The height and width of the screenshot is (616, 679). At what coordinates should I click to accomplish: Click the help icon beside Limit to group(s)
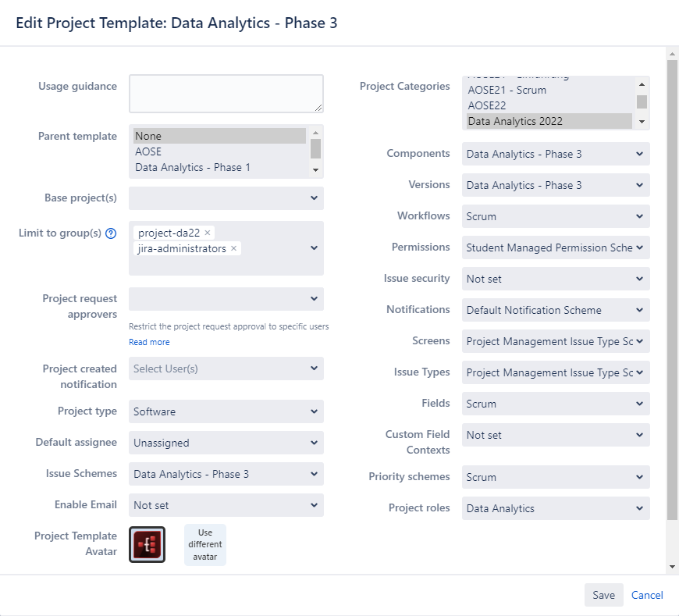pyautogui.click(x=111, y=233)
